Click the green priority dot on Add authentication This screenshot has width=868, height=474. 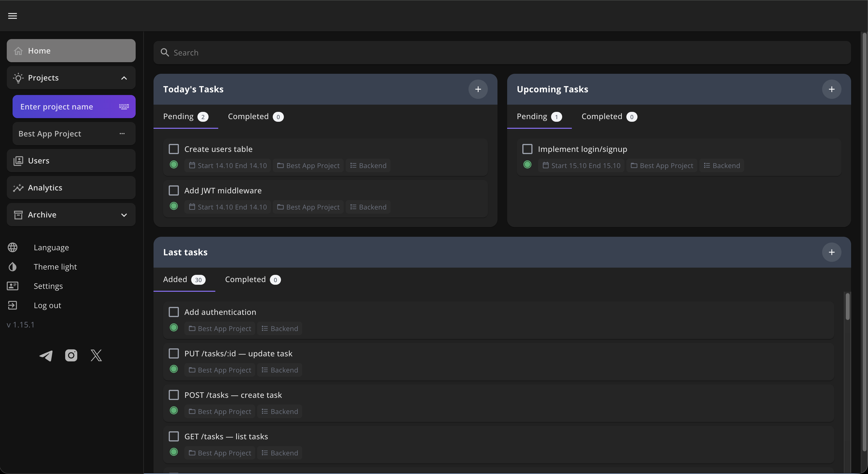point(174,328)
